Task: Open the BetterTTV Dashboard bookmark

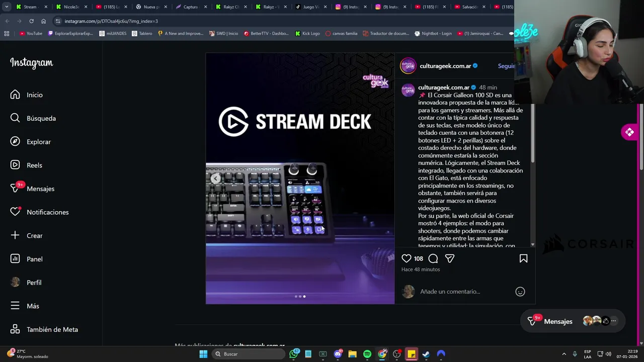Action: click(266, 34)
